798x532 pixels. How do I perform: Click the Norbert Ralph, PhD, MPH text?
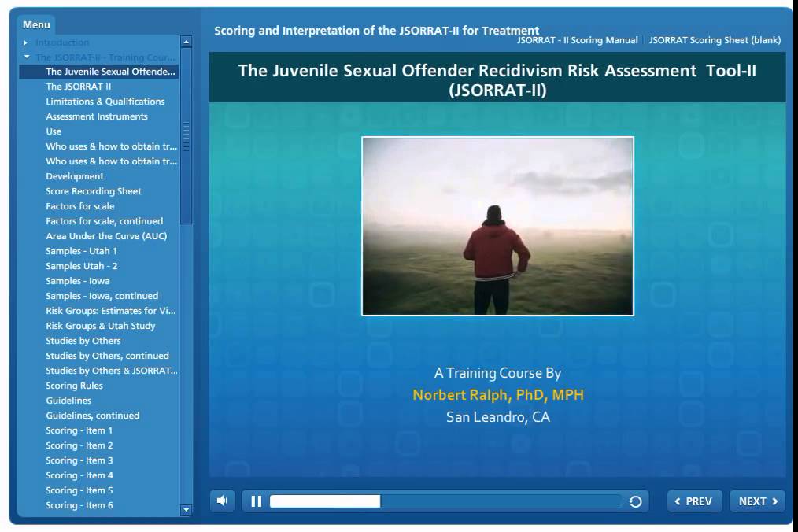(497, 395)
